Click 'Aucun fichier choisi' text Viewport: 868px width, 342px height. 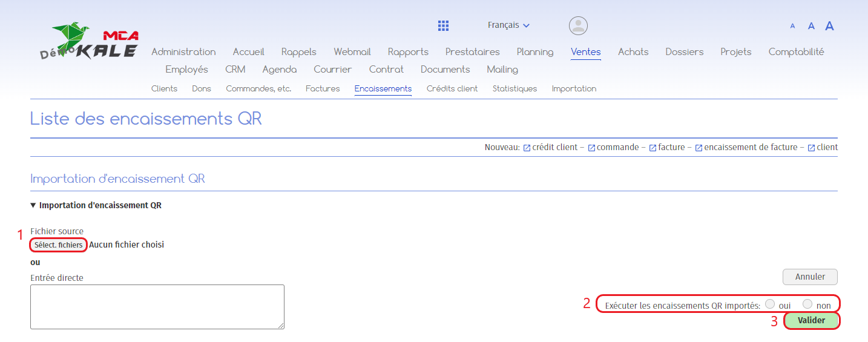(127, 245)
